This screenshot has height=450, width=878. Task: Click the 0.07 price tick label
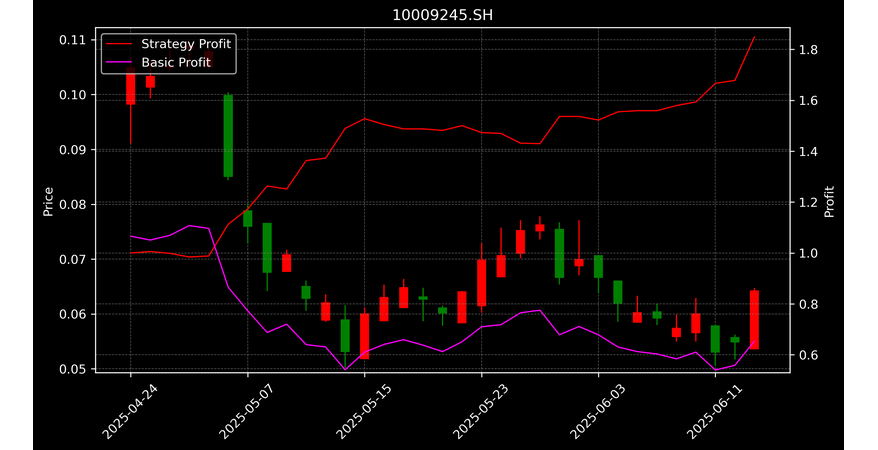point(73,259)
